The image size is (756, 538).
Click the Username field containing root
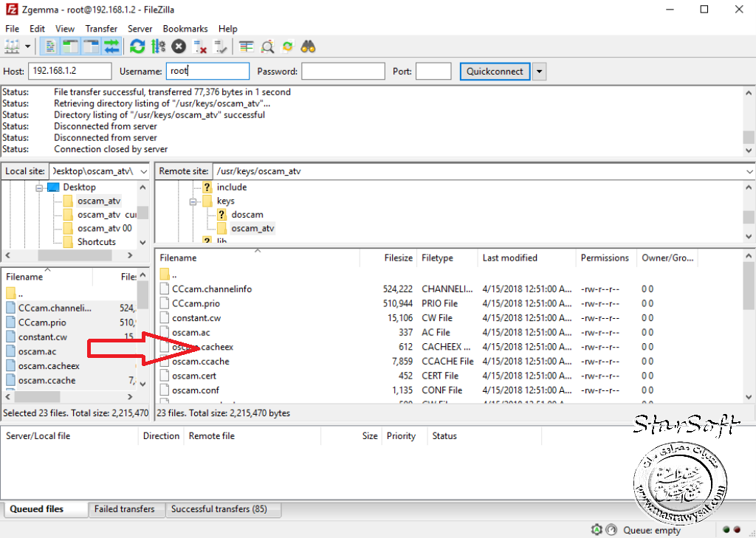(x=207, y=71)
